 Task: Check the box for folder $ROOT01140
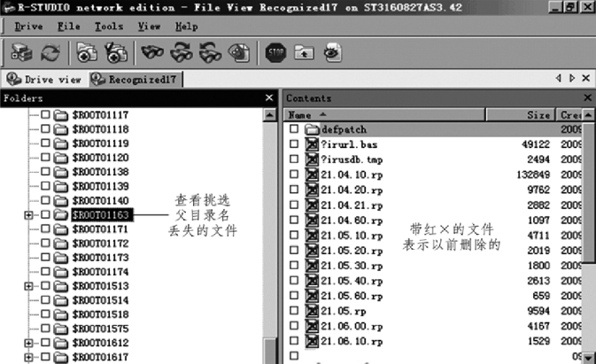45,200
